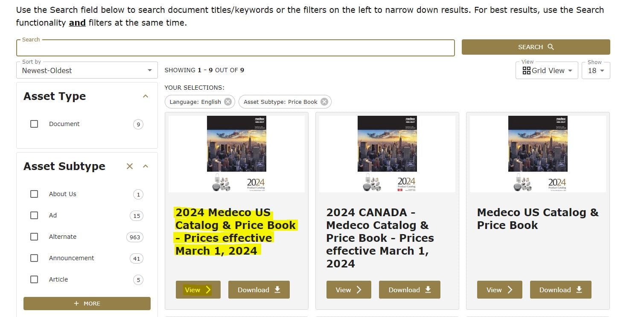This screenshot has height=317, width=644.
Task: View the 2024 CANADA Medeco Catalog
Action: coord(348,290)
